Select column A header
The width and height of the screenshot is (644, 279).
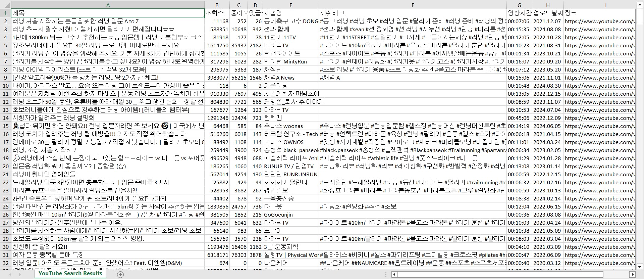pos(108,5)
